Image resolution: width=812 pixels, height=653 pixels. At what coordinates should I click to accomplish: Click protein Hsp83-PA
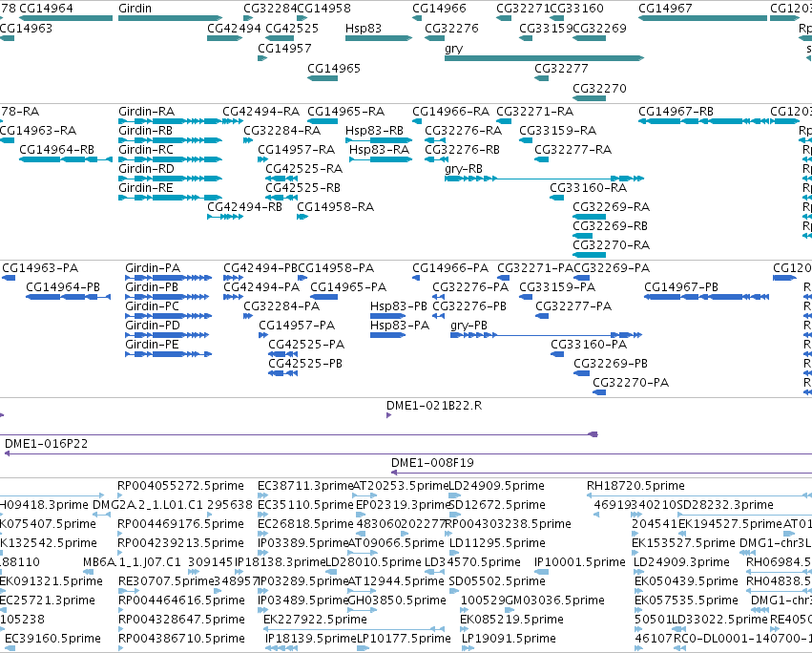pyautogui.click(x=399, y=326)
